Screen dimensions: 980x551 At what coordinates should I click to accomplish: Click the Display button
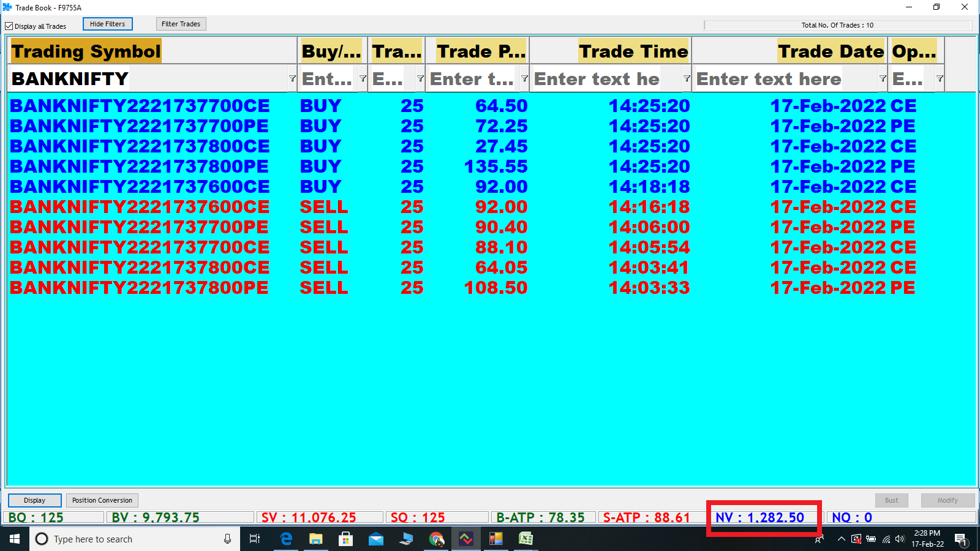coord(35,500)
